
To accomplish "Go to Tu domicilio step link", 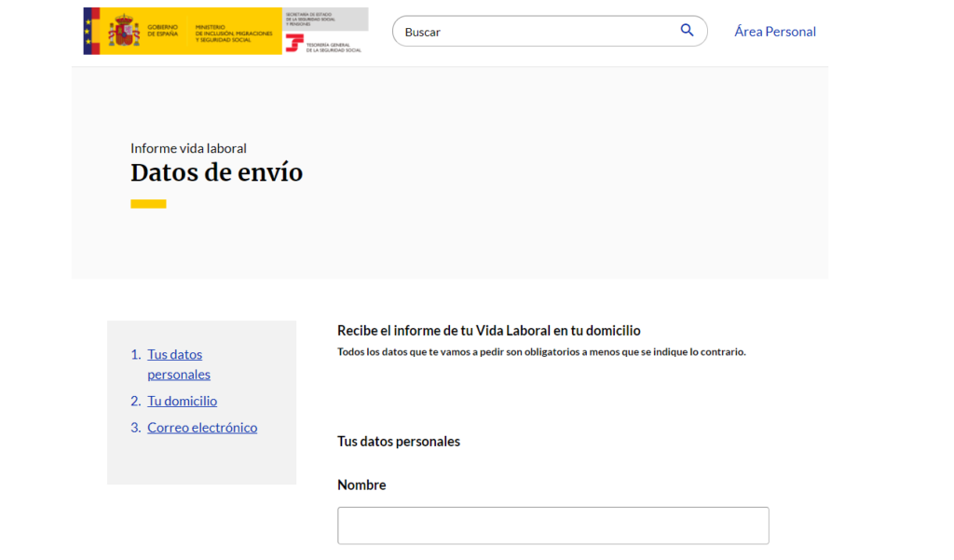I will point(182,401).
